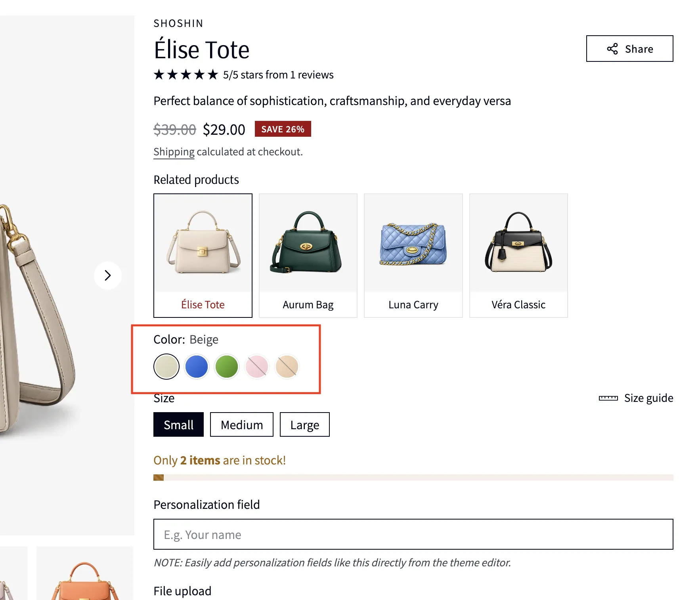Open the Véra Classic related product
This screenshot has height=600, width=700.
point(518,255)
